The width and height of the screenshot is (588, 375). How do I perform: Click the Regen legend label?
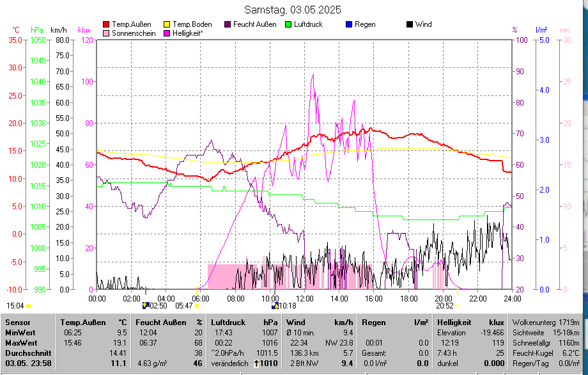[x=365, y=24]
